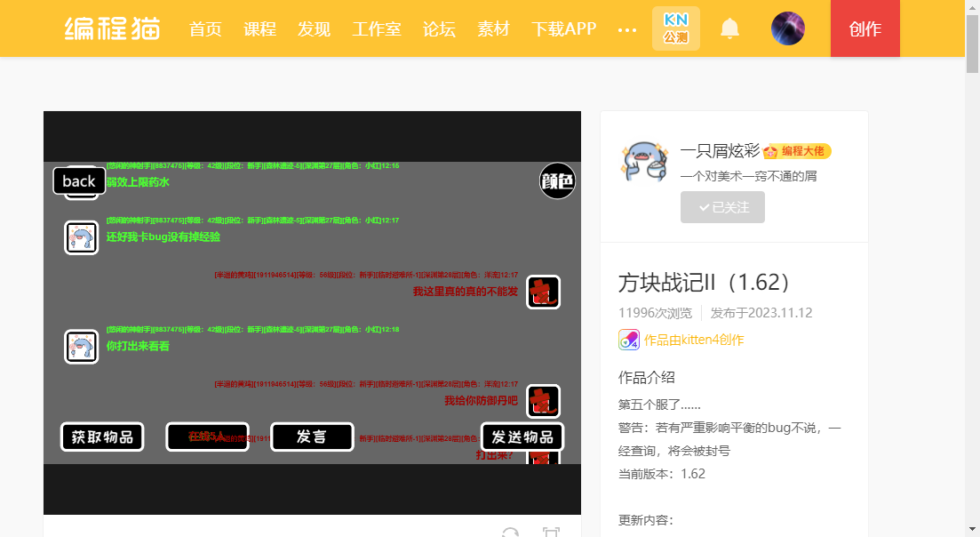This screenshot has height=537, width=980.
Task: Open the 首页 nav item
Action: click(x=205, y=28)
